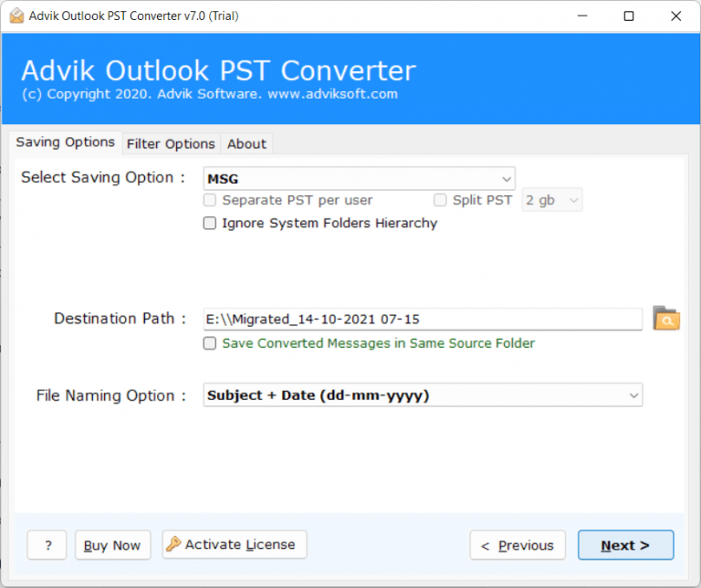Click into the Destination Path text field
701x588 pixels.
click(x=423, y=319)
